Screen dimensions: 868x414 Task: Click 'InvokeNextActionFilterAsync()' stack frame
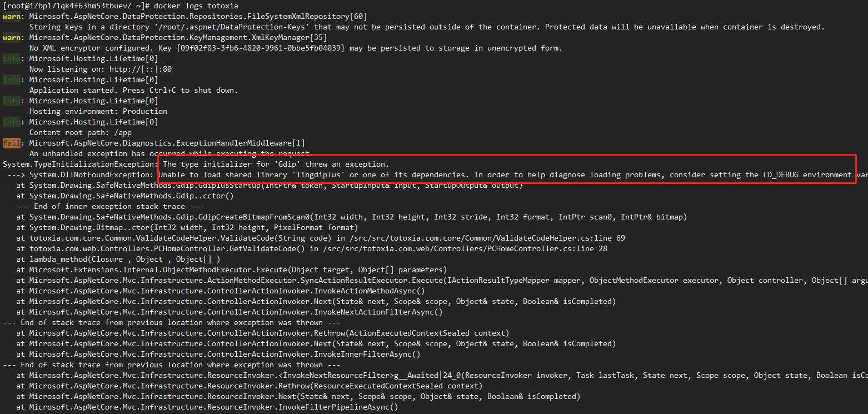point(229,312)
